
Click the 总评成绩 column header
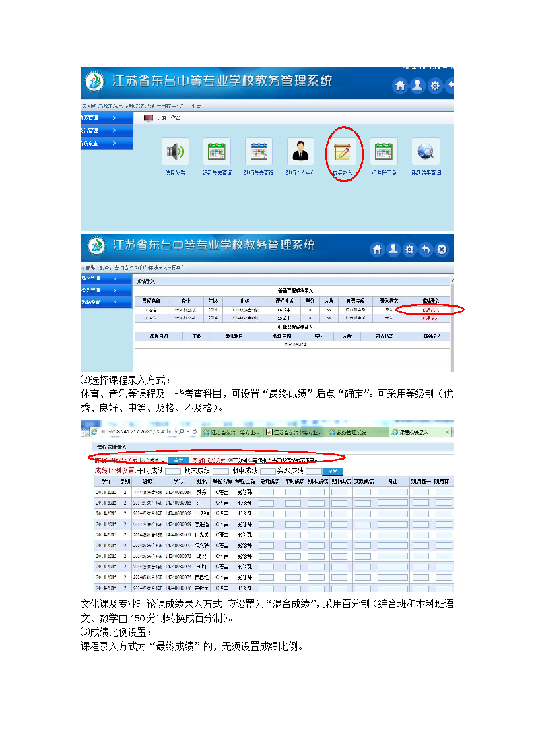point(270,481)
